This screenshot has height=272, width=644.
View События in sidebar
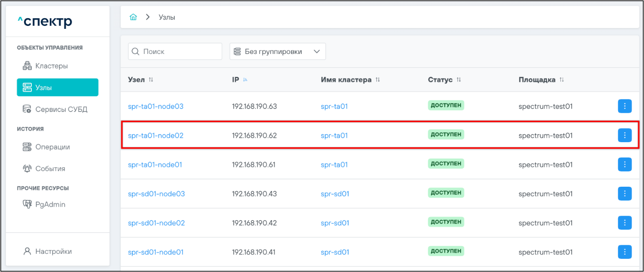[x=50, y=168]
